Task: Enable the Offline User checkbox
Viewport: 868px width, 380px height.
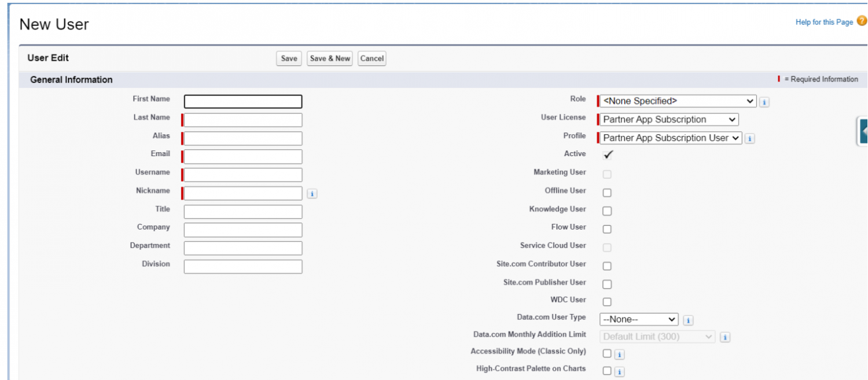Action: tap(607, 193)
